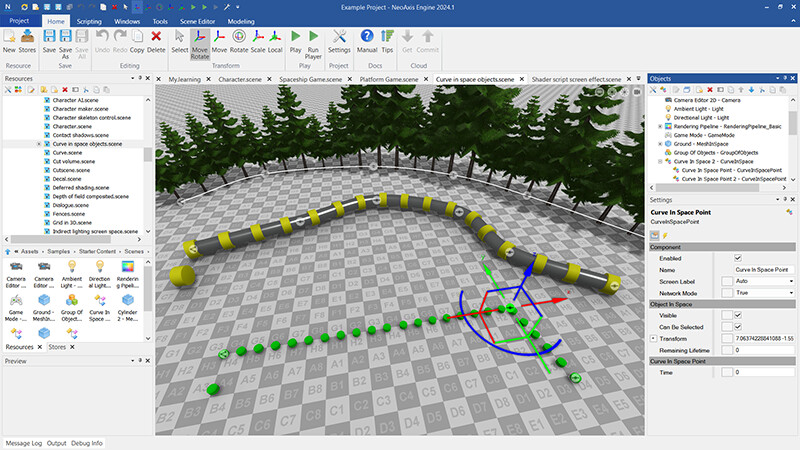Disable the Enabled checkbox
800x450 pixels.
point(738,258)
